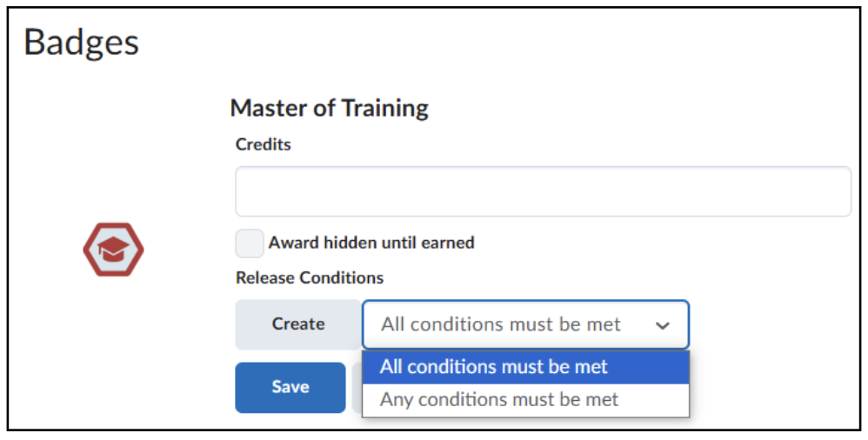
Task: Click the Badges page heading
Action: [82, 43]
